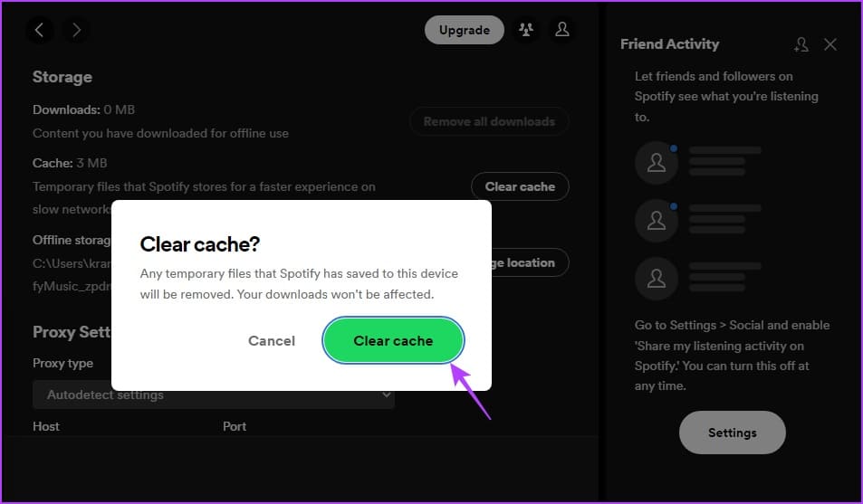Cancel the Clear cache dialog
This screenshot has width=863, height=504.
272,341
